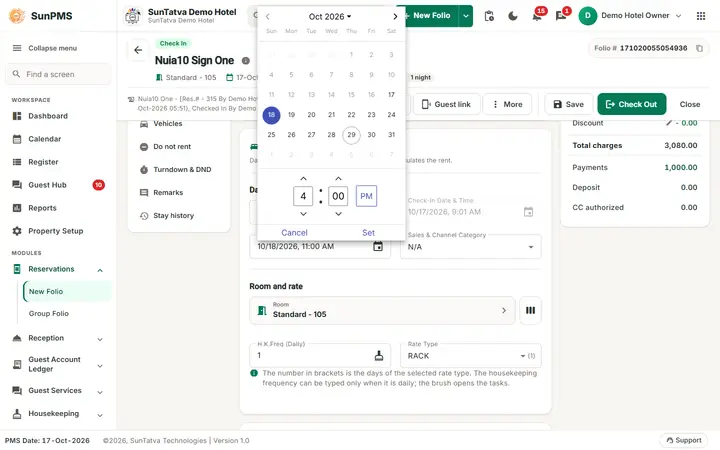Open the Rate Type RACK dropdown
The image size is (720, 450).
[x=470, y=356]
